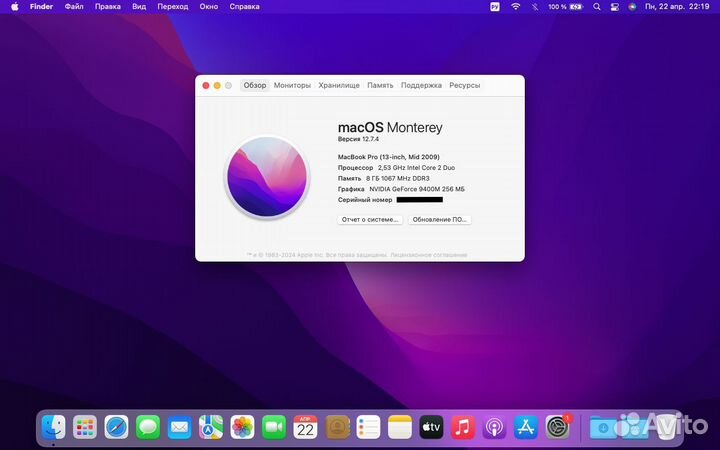Open Safari browser in the Dock
Image resolution: width=720 pixels, height=450 pixels.
(116, 427)
